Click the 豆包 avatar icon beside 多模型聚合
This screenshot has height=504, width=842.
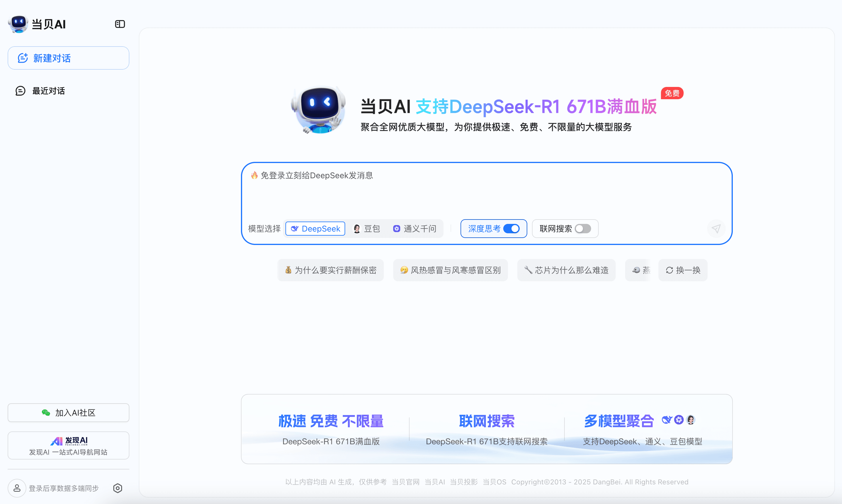coord(691,420)
